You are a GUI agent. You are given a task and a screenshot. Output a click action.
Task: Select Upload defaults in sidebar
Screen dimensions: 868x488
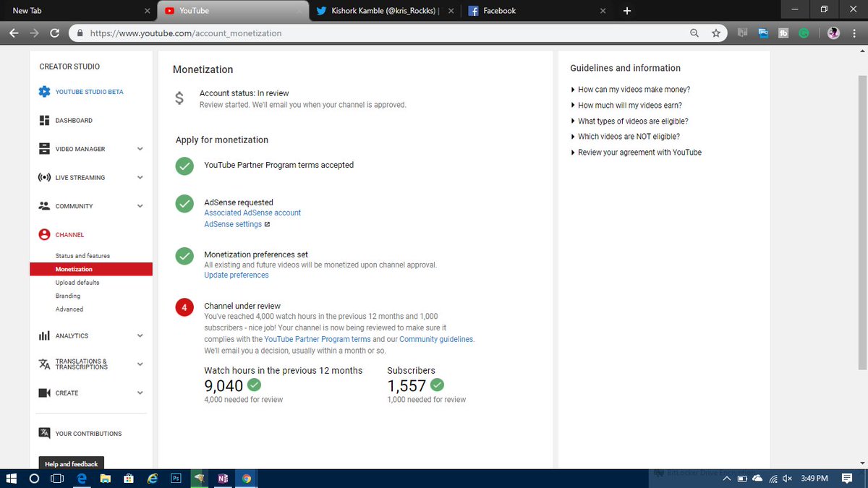tap(77, 283)
